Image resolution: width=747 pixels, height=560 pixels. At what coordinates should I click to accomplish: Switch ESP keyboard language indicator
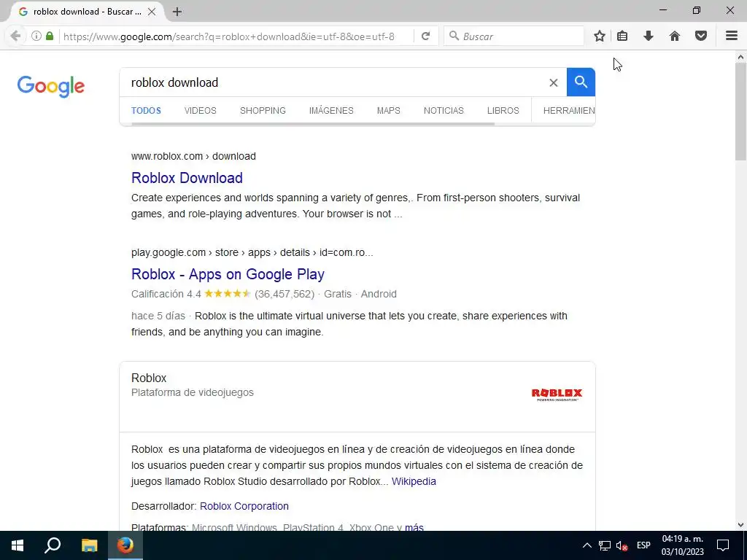(x=643, y=545)
